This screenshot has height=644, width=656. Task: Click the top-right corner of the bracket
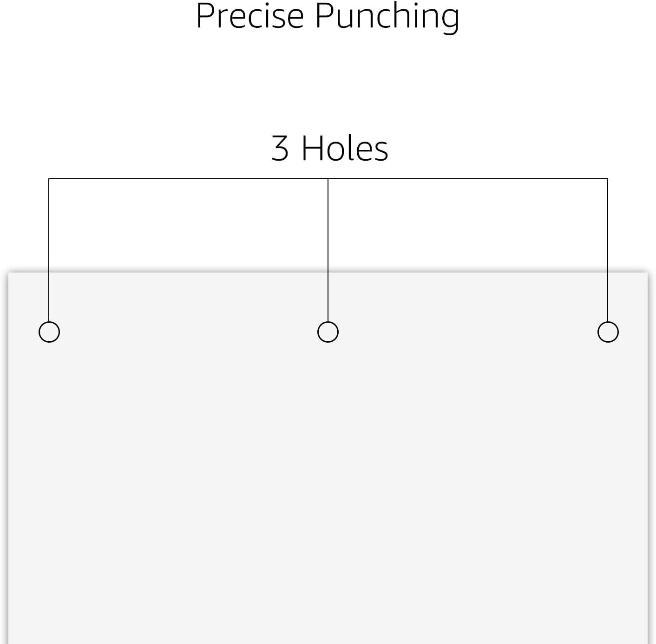[x=608, y=179]
